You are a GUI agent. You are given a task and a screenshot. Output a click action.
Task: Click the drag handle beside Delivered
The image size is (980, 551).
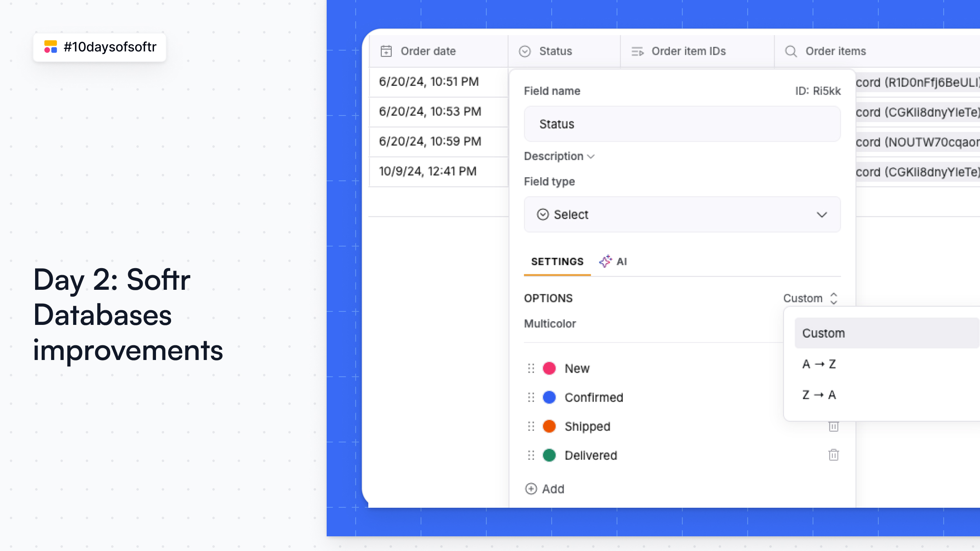531,455
